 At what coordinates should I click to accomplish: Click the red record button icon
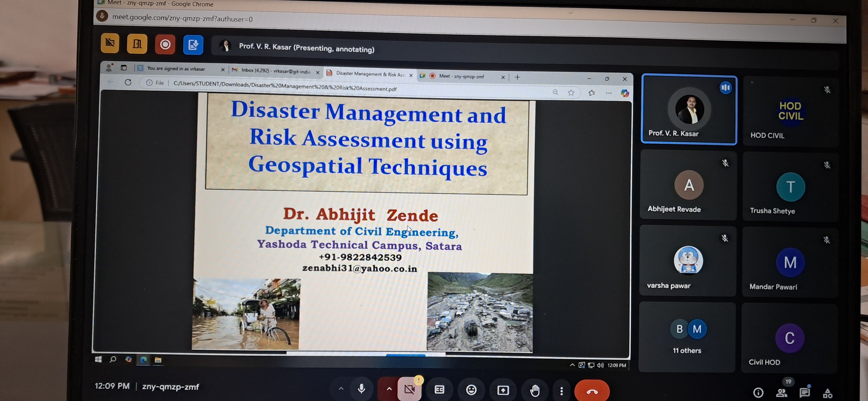click(165, 44)
